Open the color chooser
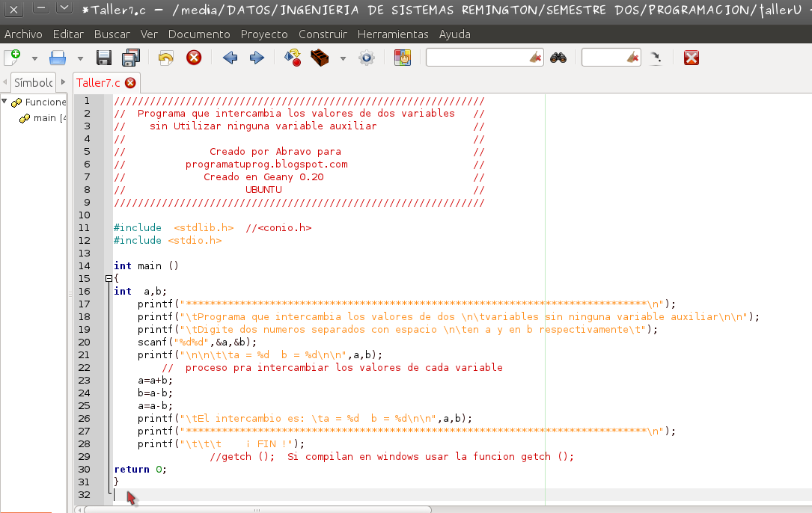812x513 pixels. click(x=403, y=58)
